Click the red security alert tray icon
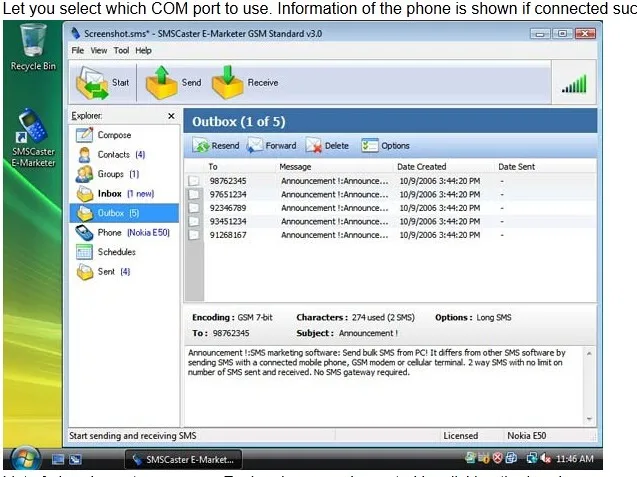Viewport: 637px width, 477px height. click(x=498, y=458)
